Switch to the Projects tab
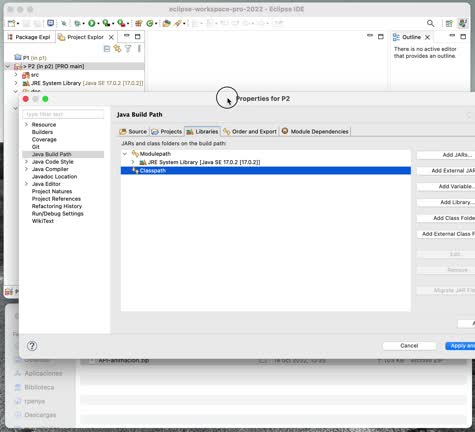Viewport: 475px width, 432px height. (x=167, y=131)
